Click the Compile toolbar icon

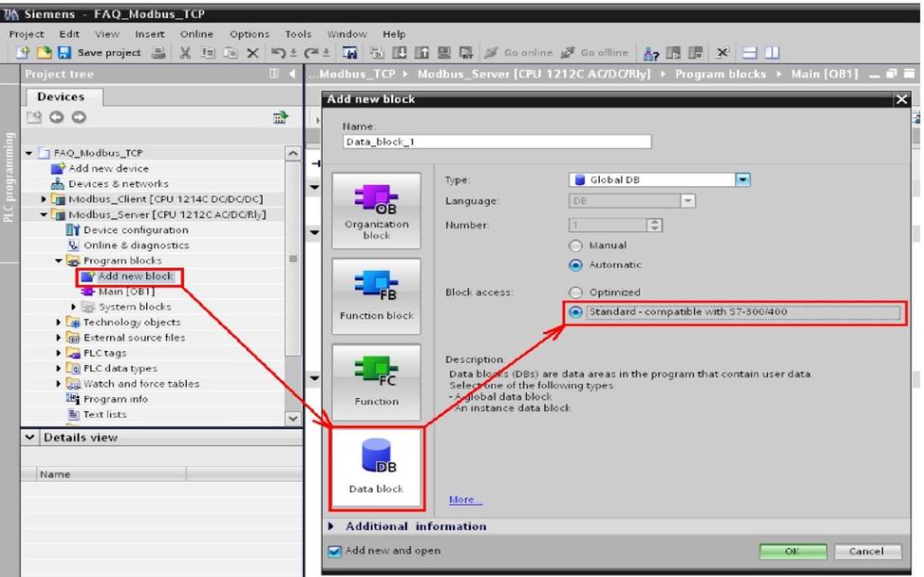point(377,53)
